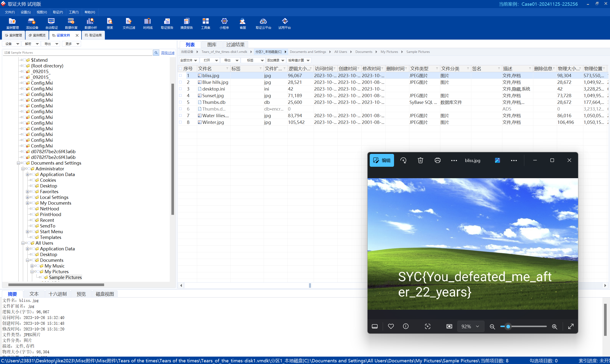This screenshot has width=610, height=364.
Task: Toggle the select-all checkbox in table header
Action: pyautogui.click(x=181, y=69)
